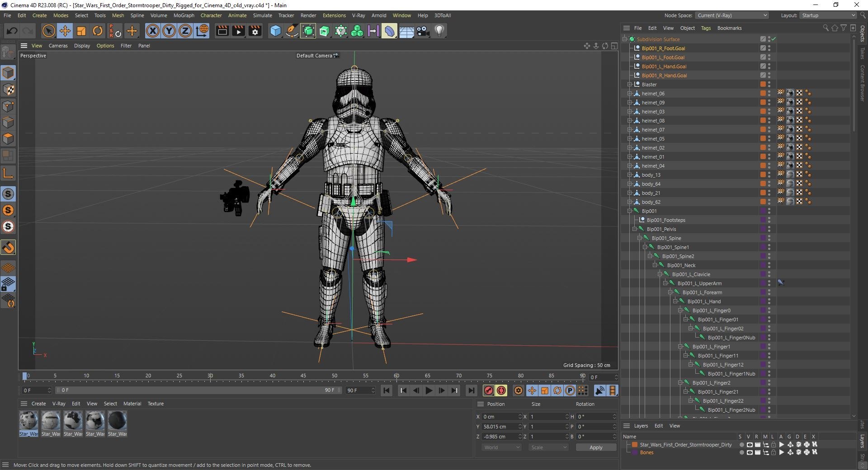The image size is (868, 470).
Task: Add an Extrude generator object
Action: 325,31
